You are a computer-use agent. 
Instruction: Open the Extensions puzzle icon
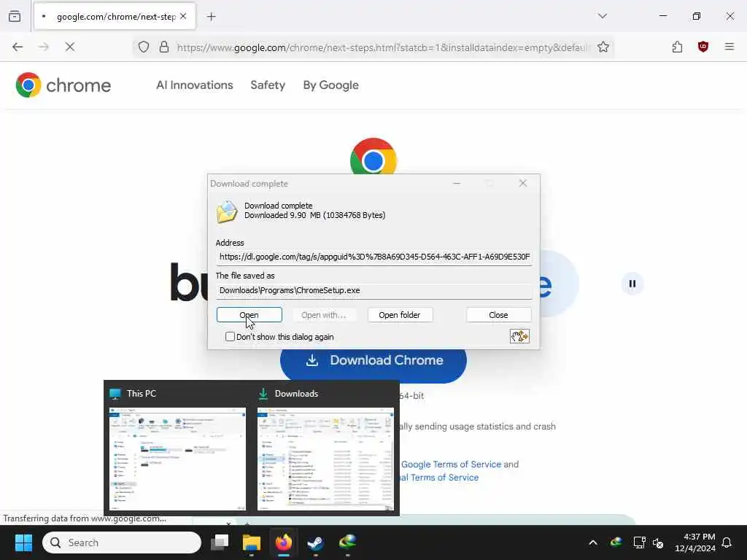[x=677, y=47]
